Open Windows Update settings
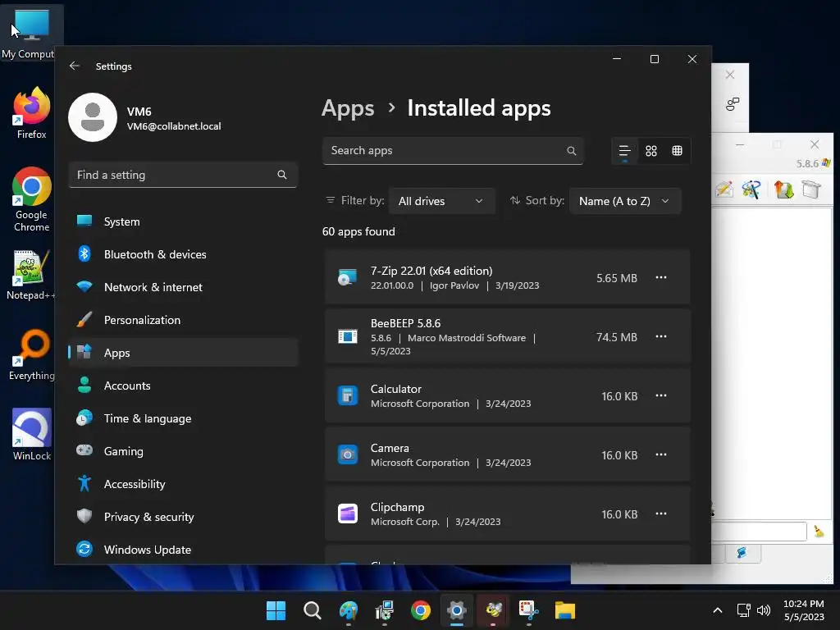 [x=183, y=550]
